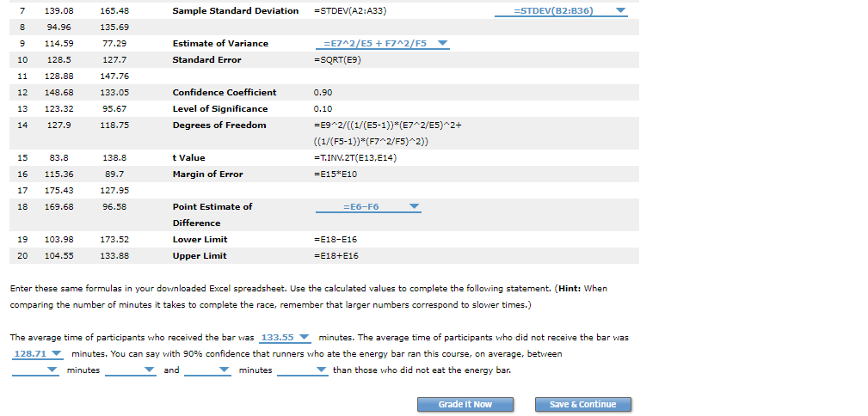Open the 133.55 minutes dropdown
The image size is (868, 416).
pos(285,338)
